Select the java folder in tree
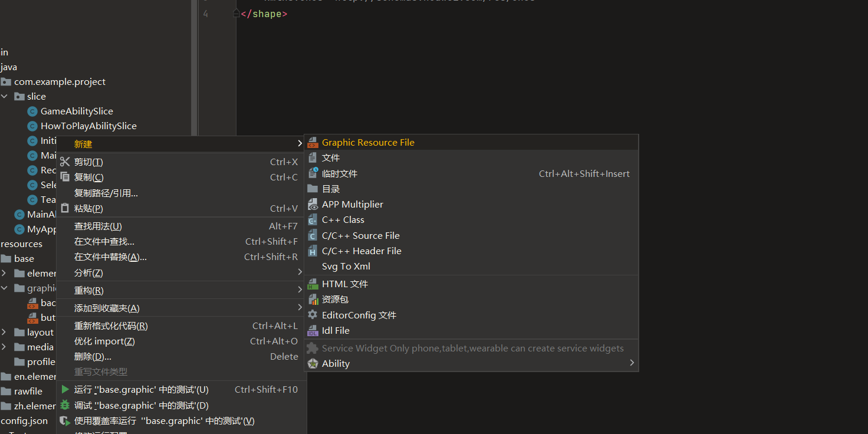This screenshot has width=868, height=434. coord(9,67)
